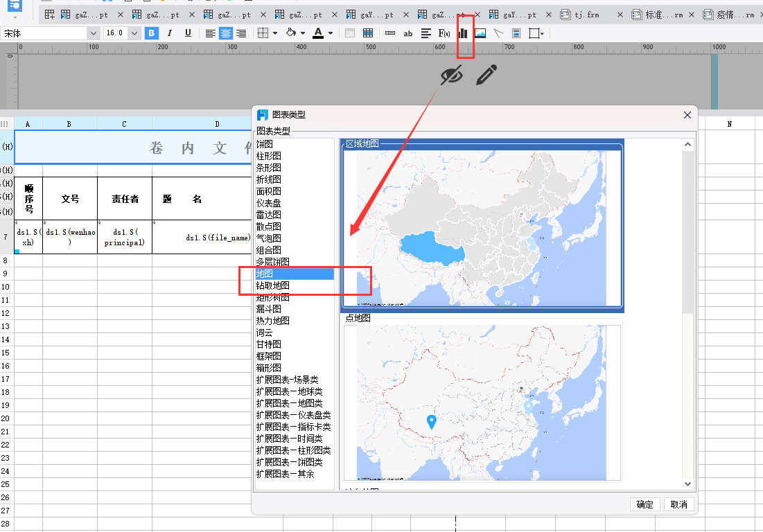Confirm with the 确定 button
Screen dimensions: 763x532
click(x=644, y=504)
